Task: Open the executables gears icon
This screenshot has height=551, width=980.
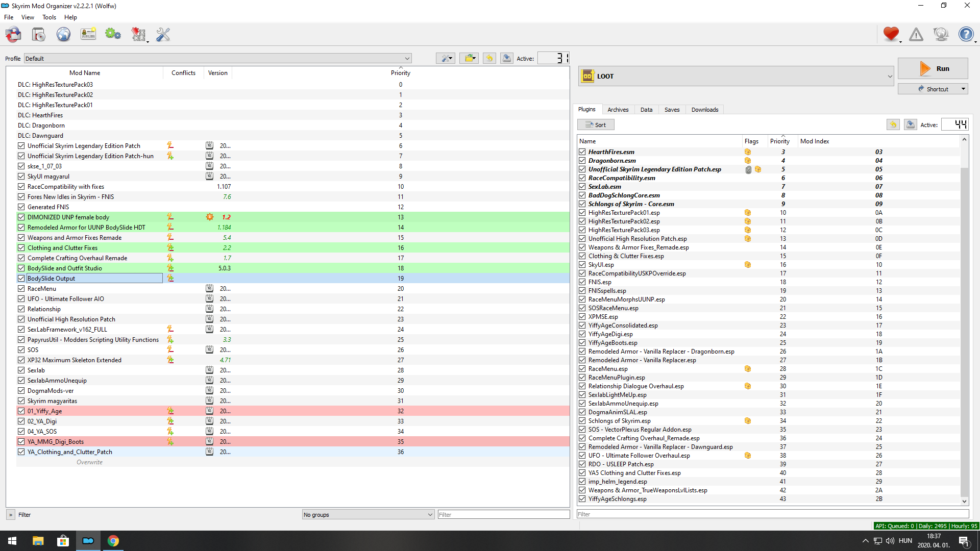Action: (x=113, y=35)
